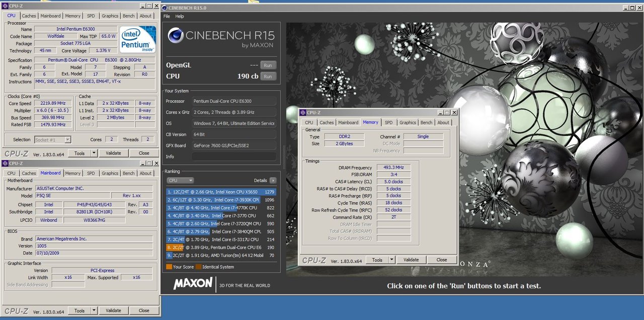Open About tab in the CPU-Z Memory window

(x=443, y=123)
